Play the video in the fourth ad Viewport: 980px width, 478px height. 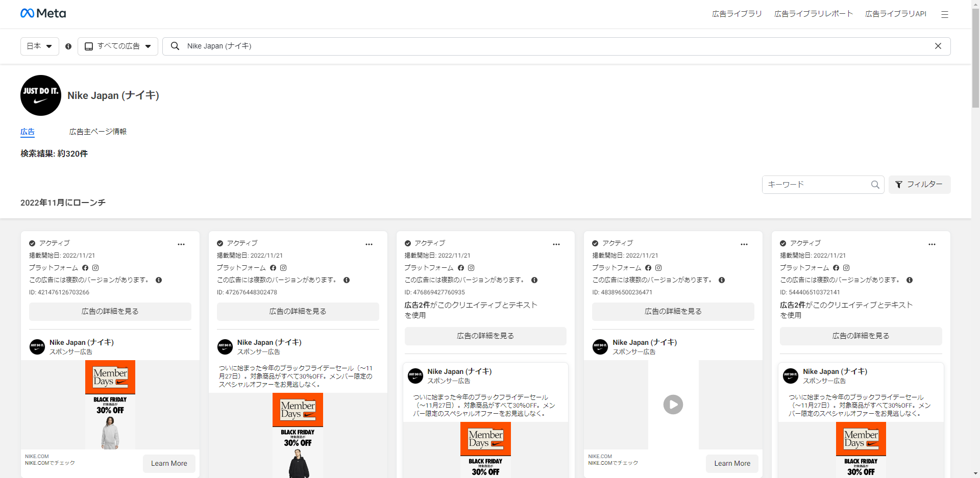tap(673, 405)
